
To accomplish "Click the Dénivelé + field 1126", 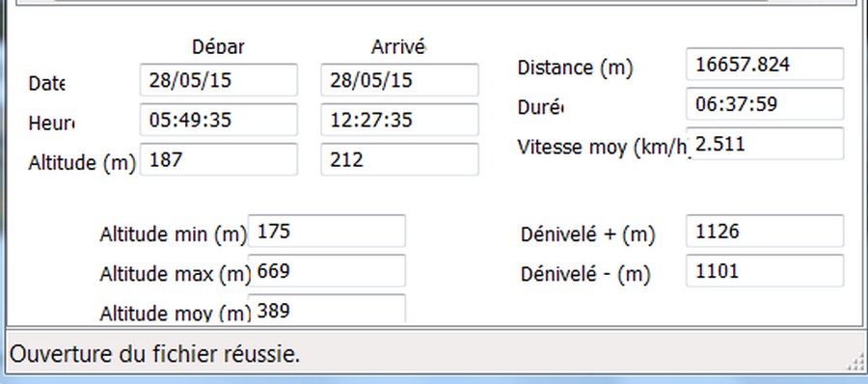I will pos(765,231).
